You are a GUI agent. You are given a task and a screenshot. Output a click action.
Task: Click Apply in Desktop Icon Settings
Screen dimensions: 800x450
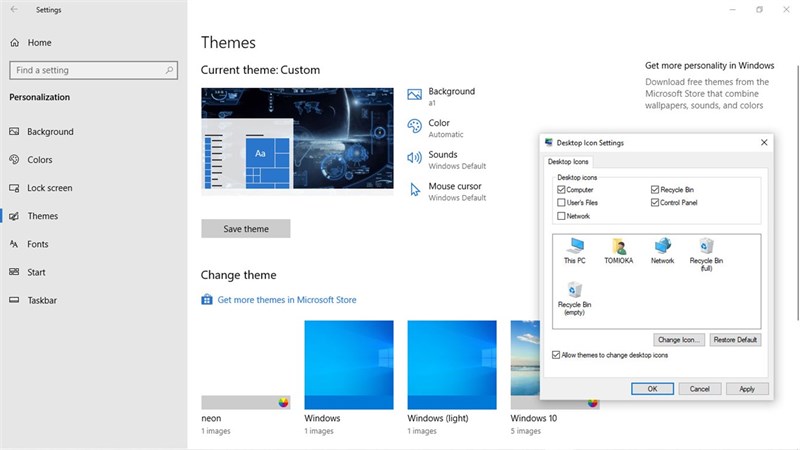[x=747, y=389]
